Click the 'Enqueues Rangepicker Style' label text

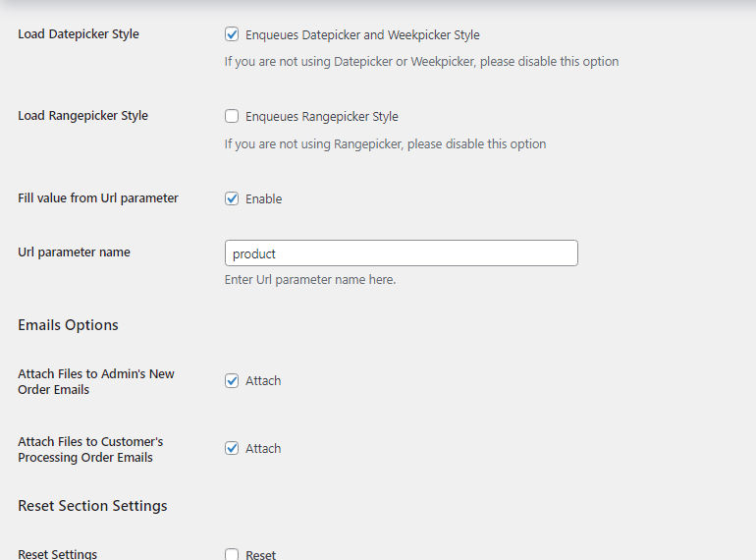[321, 117]
